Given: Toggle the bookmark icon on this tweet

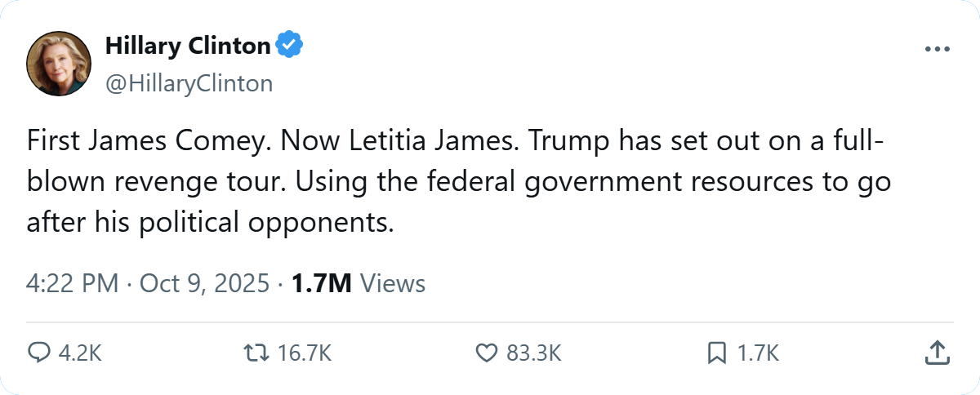Looking at the screenshot, I should (716, 353).
